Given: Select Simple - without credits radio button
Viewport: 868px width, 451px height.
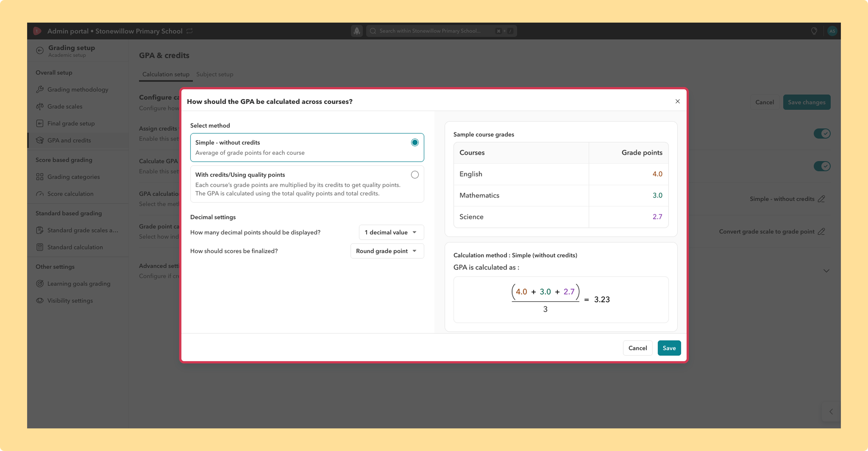Looking at the screenshot, I should (415, 143).
